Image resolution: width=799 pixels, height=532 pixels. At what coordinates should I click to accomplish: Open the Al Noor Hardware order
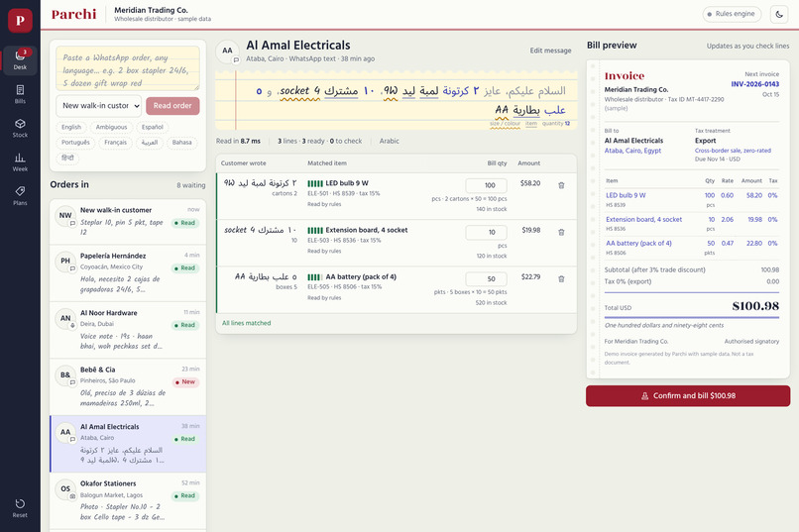pyautogui.click(x=128, y=331)
